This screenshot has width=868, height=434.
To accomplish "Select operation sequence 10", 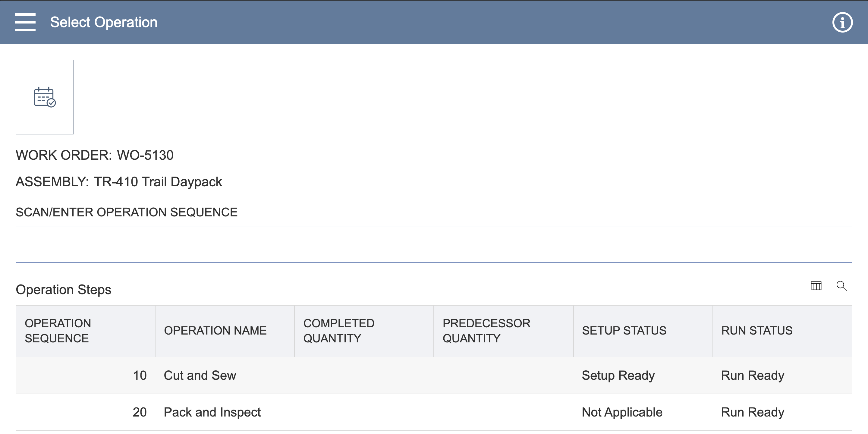I will tap(140, 375).
